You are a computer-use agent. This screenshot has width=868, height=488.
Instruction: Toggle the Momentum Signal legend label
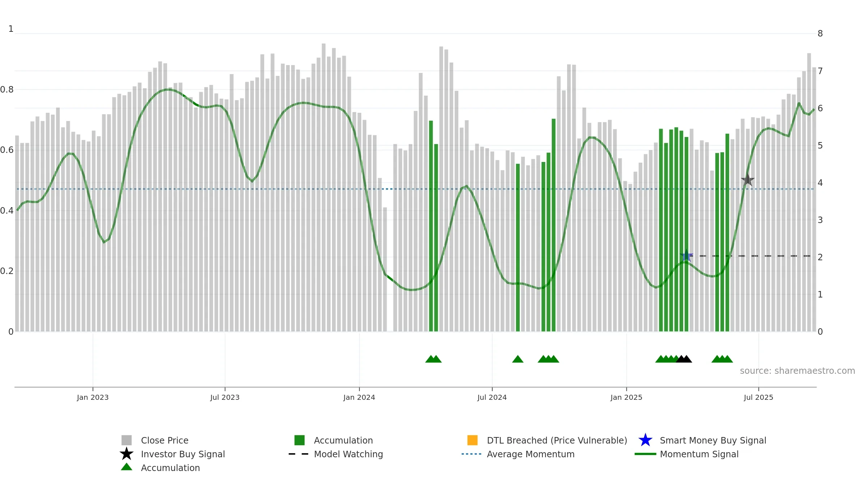[699, 454]
